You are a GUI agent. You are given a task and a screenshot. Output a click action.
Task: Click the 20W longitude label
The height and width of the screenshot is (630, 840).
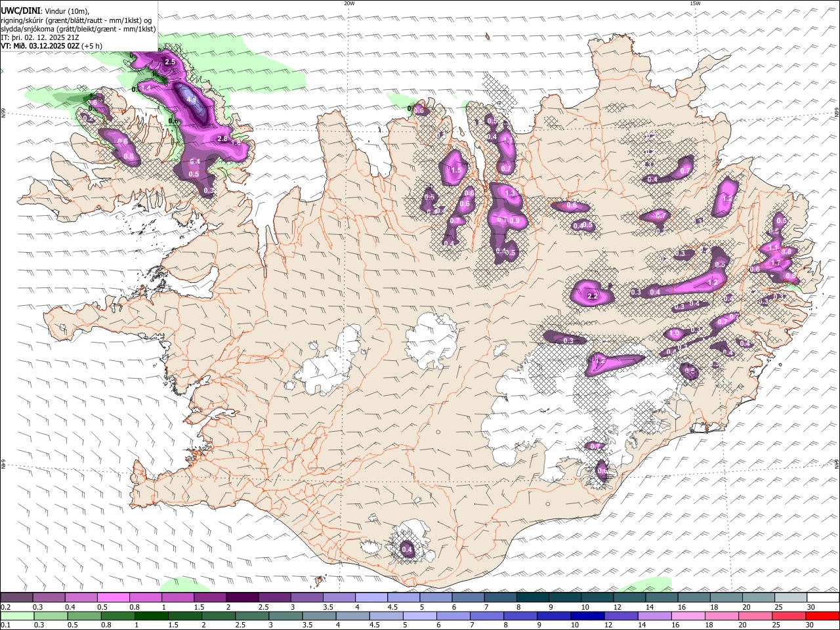click(349, 3)
